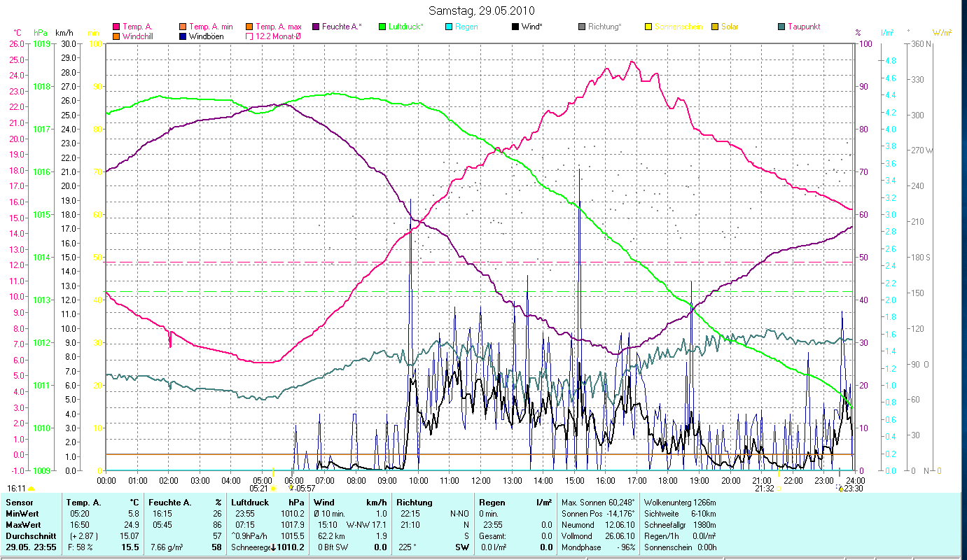Click the Windböen dark blue legend square
The width and height of the screenshot is (967, 560).
(183, 36)
